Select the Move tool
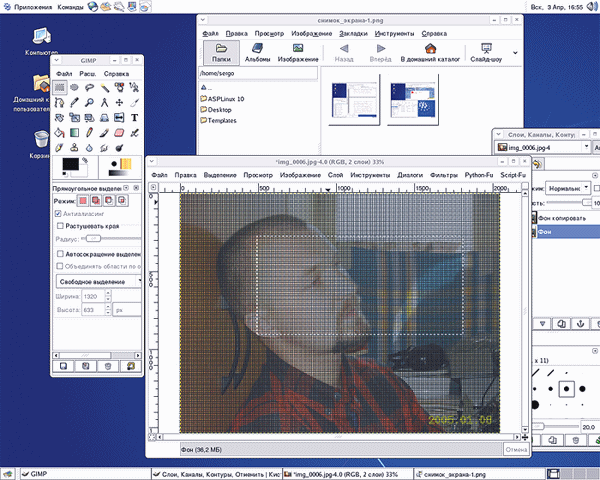Image resolution: width=600 pixels, height=480 pixels. (x=119, y=103)
